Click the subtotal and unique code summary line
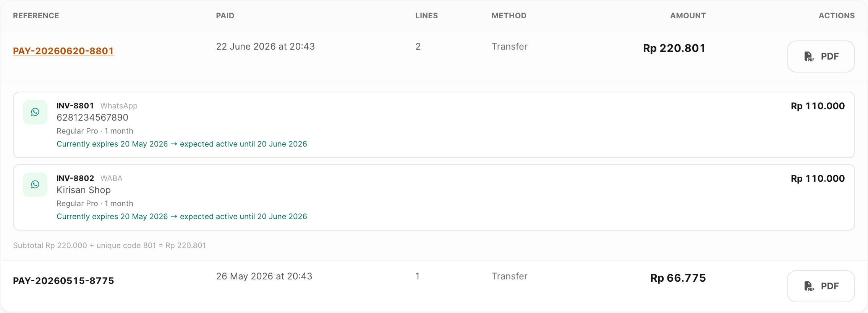 (x=109, y=245)
